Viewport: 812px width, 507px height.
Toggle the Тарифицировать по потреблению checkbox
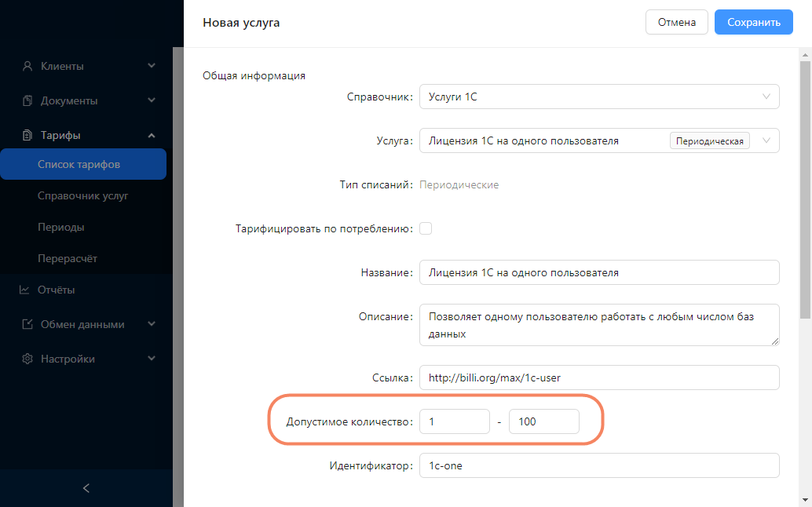point(426,228)
